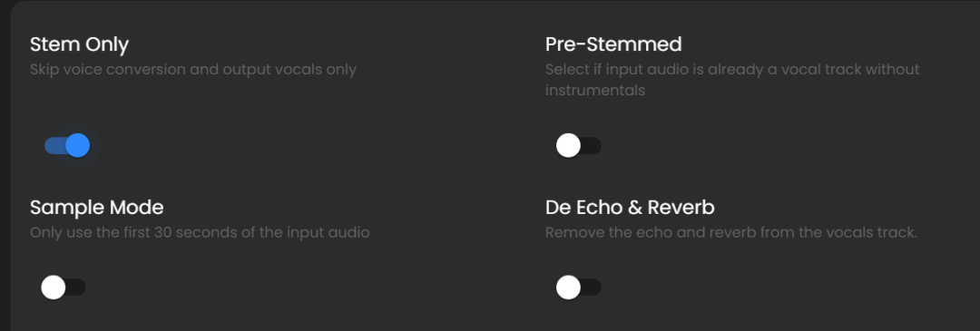Enable the Pre-Stemmed switch
Image resolution: width=980 pixels, height=331 pixels.
pos(579,145)
